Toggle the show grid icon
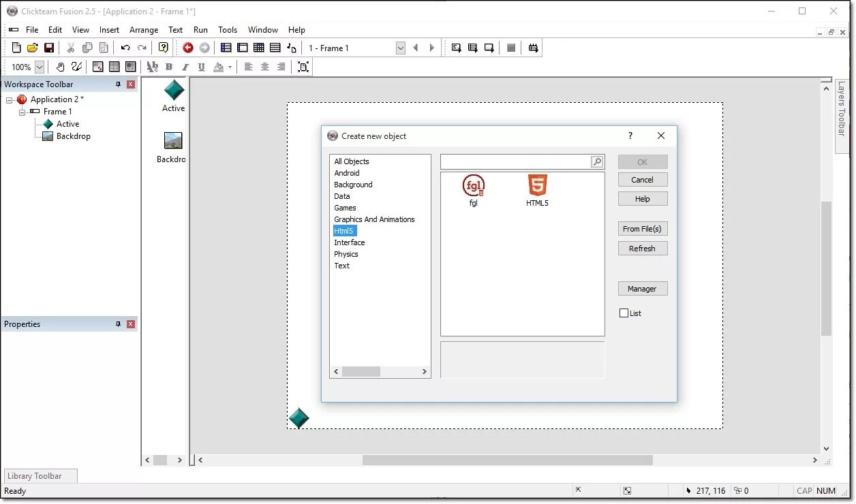The image size is (856, 504). coord(114,67)
